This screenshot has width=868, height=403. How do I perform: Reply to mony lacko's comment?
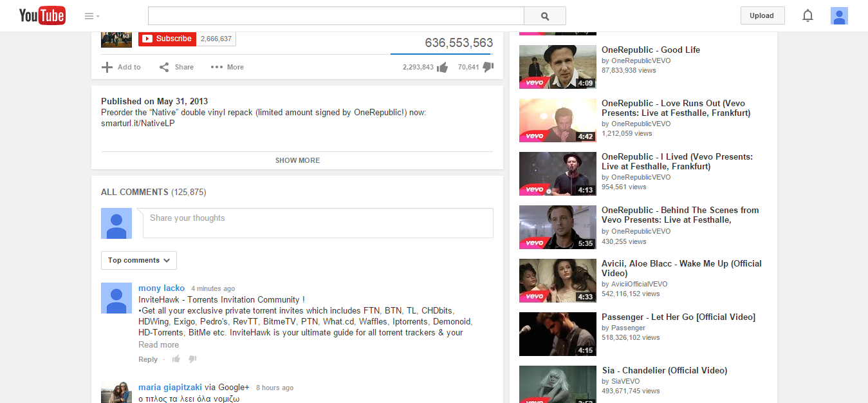[148, 359]
